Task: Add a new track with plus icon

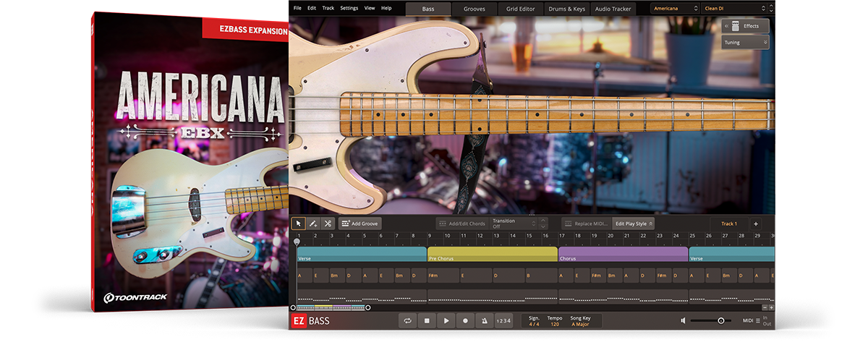Action: click(x=755, y=224)
